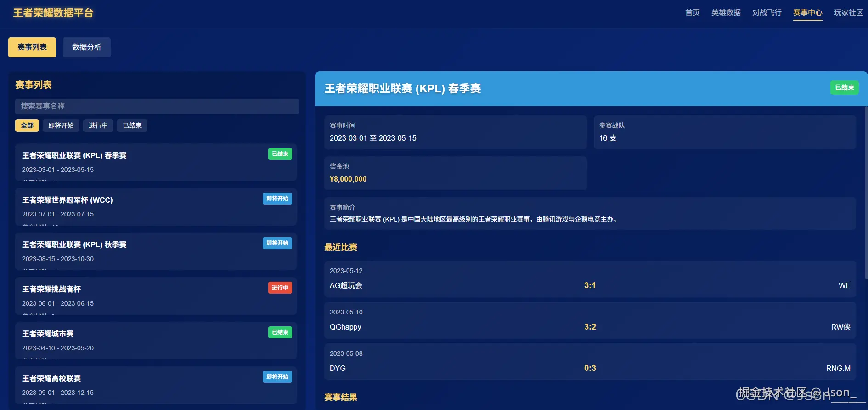Click the detail header title KPL 春季赛

point(403,89)
